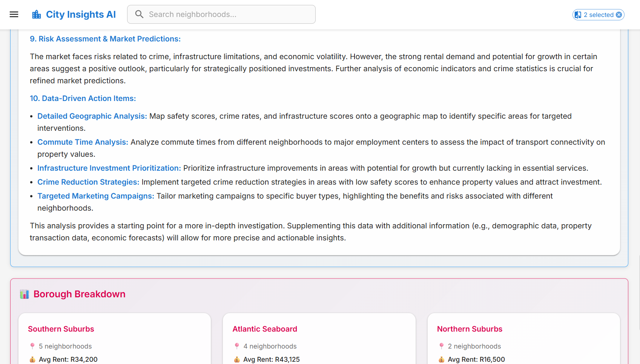Click 'Commute Time Analysis:' bullet label
640x364 pixels.
click(83, 142)
